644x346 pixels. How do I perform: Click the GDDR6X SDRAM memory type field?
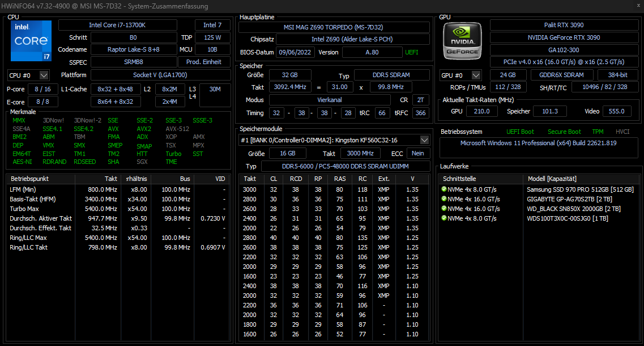[x=561, y=75]
